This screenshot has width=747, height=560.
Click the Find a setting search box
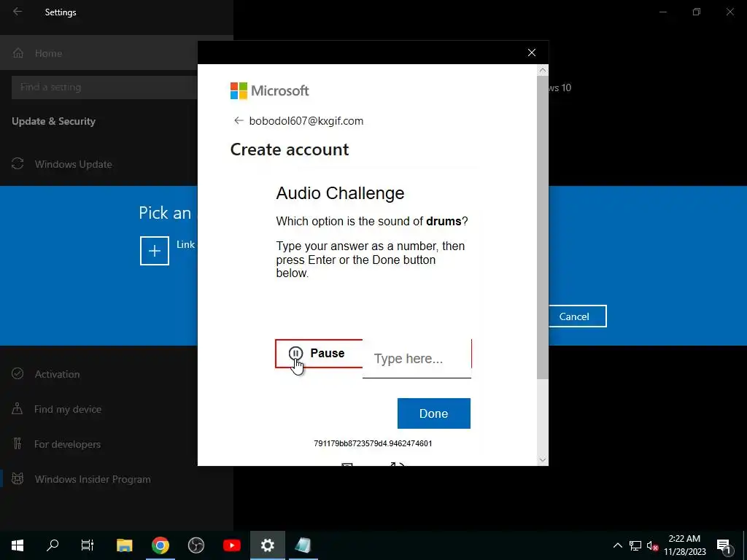104,87
